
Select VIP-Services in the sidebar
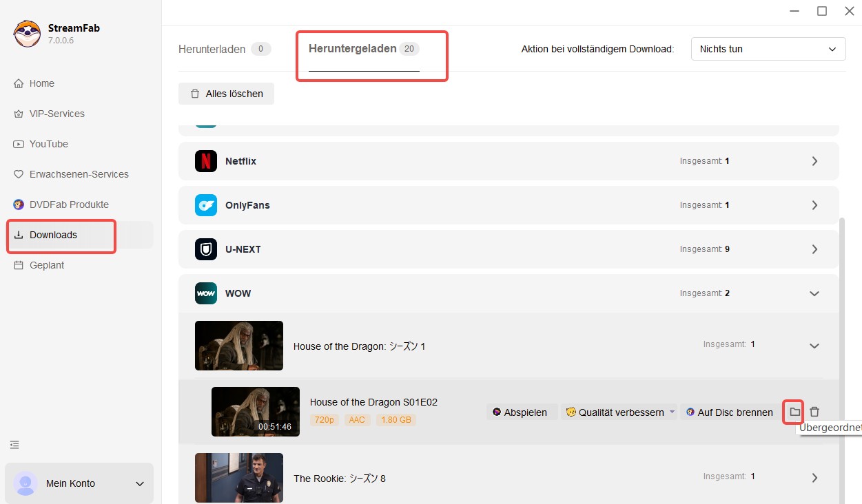(57, 114)
